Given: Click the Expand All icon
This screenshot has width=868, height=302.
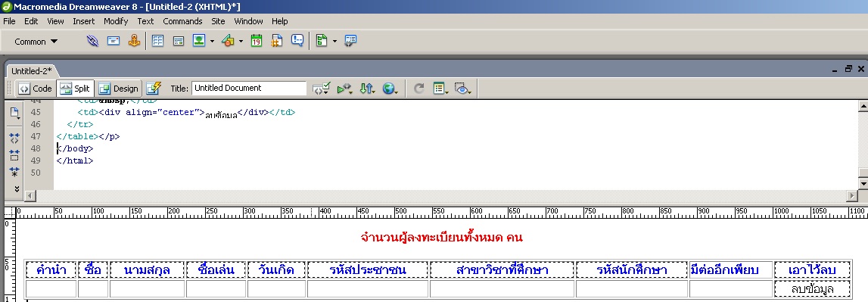Looking at the screenshot, I should click(x=14, y=173).
